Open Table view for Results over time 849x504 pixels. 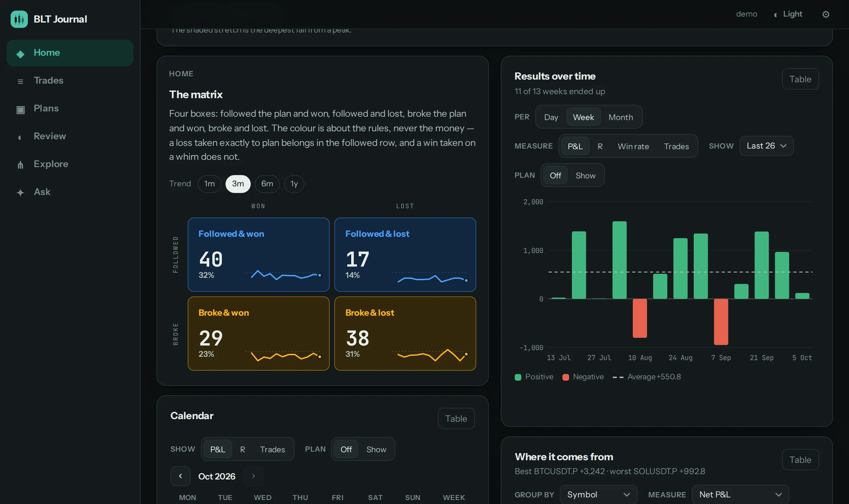(800, 79)
